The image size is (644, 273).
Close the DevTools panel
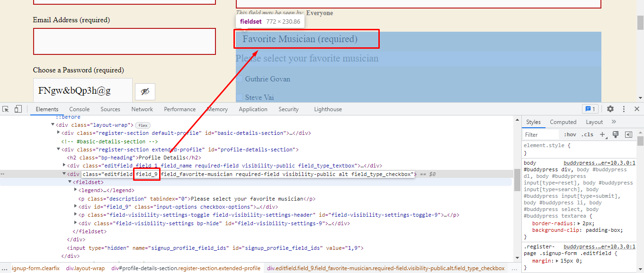coord(637,109)
